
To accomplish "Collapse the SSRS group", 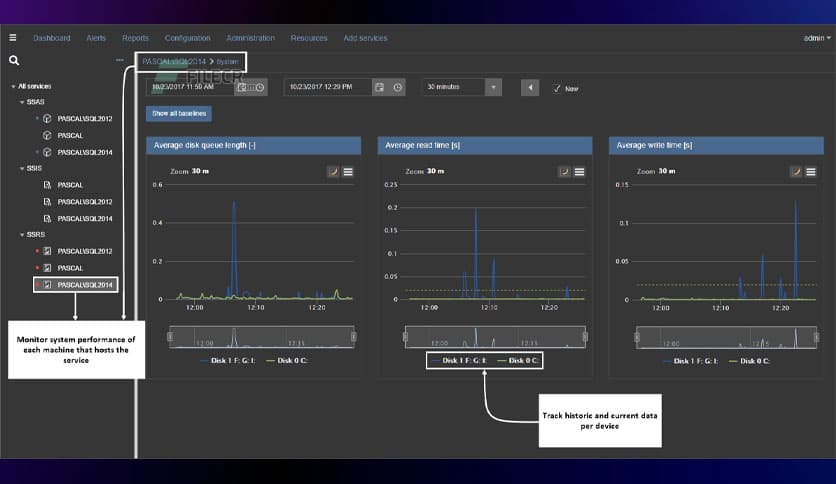I will (22, 235).
